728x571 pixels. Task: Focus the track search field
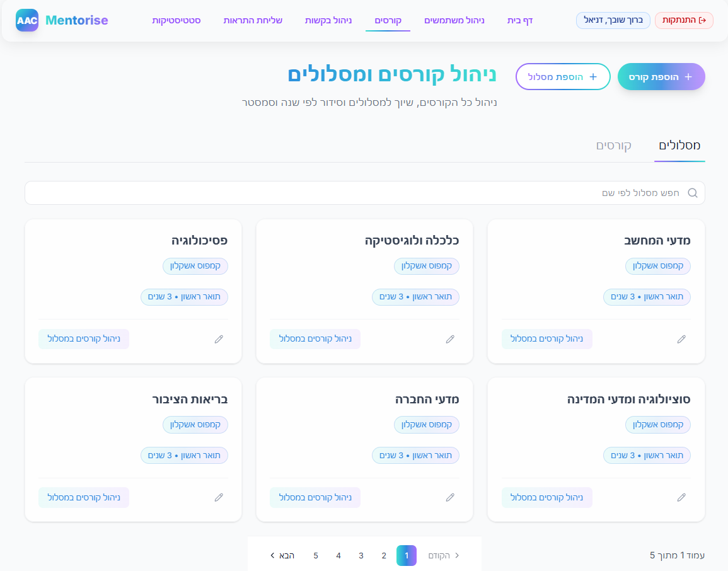[x=365, y=193]
